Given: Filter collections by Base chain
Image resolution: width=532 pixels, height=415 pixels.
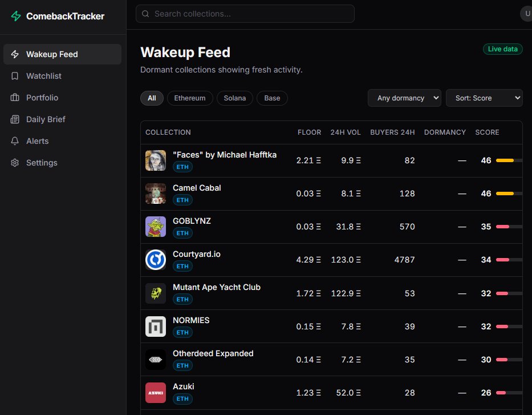Looking at the screenshot, I should (x=272, y=98).
